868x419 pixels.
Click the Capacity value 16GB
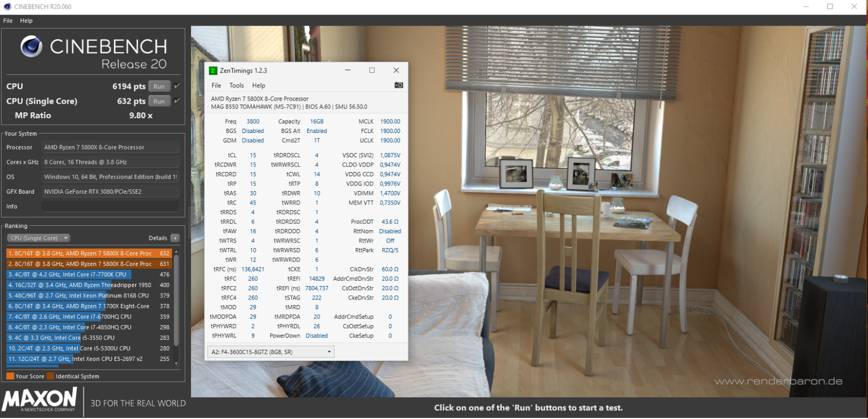(317, 122)
